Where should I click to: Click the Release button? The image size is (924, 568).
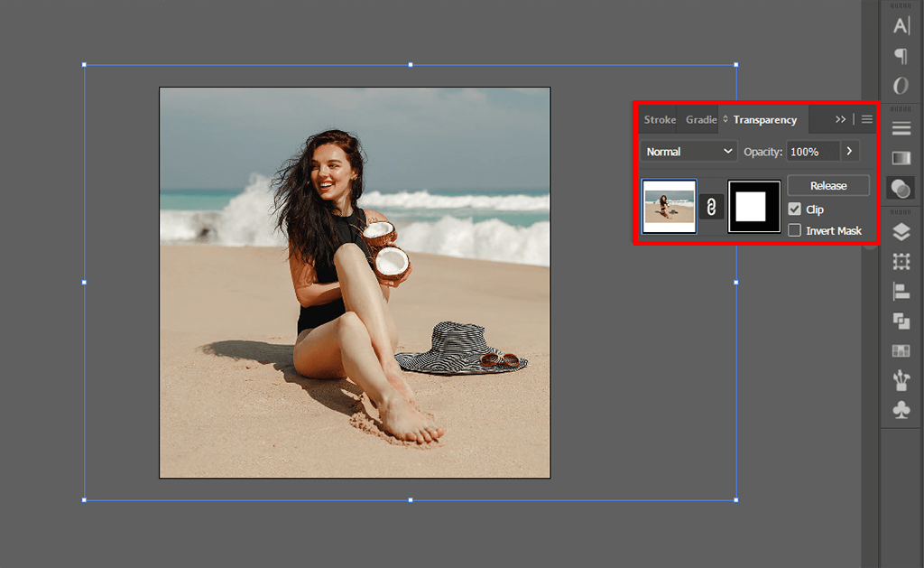tap(827, 185)
